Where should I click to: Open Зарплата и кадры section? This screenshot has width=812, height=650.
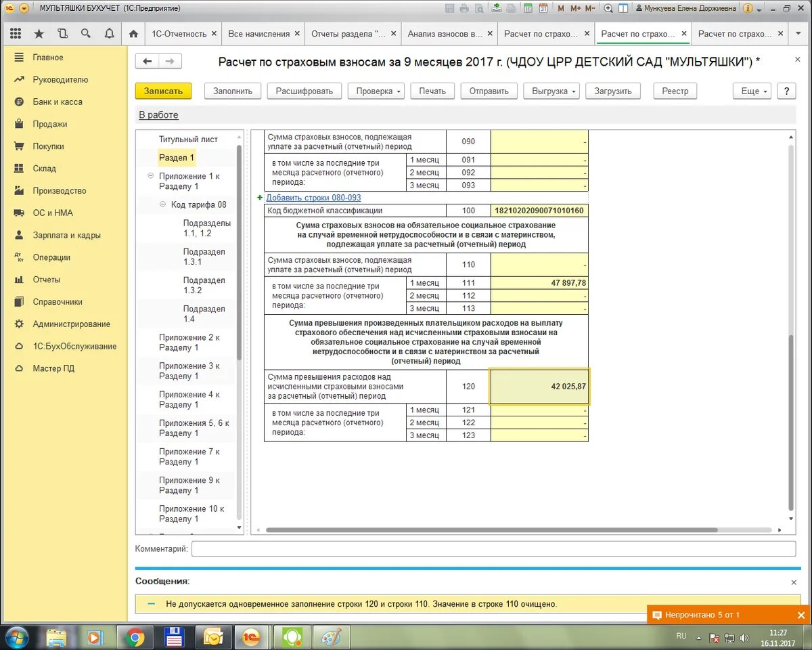tap(66, 235)
